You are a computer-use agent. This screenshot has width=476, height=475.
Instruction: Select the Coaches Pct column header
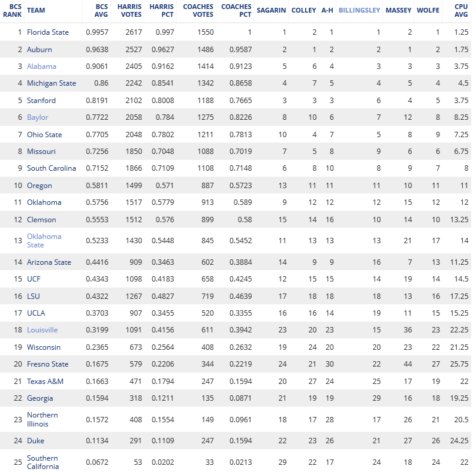[236, 11]
